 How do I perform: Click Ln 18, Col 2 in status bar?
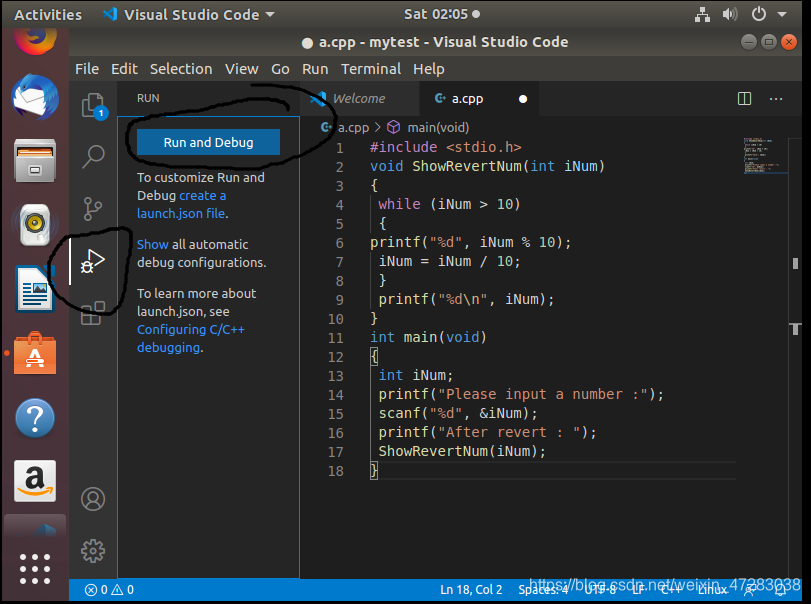coord(471,590)
